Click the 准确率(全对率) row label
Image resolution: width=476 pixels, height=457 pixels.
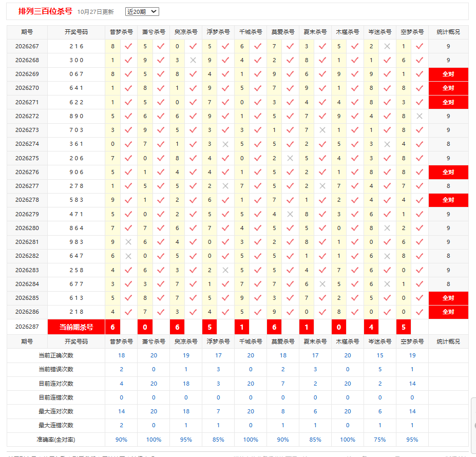tap(56, 440)
